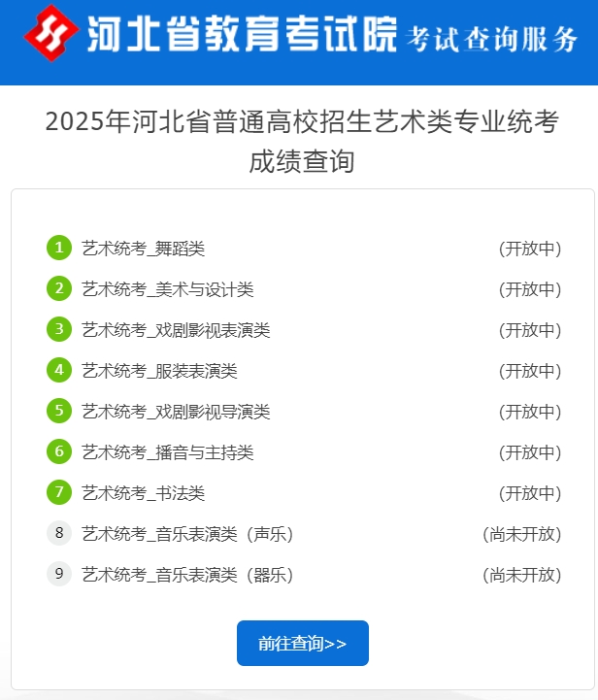Click 艺术统考_音乐表演类（声乐） entry
The height and width of the screenshot is (700, 598).
187,534
